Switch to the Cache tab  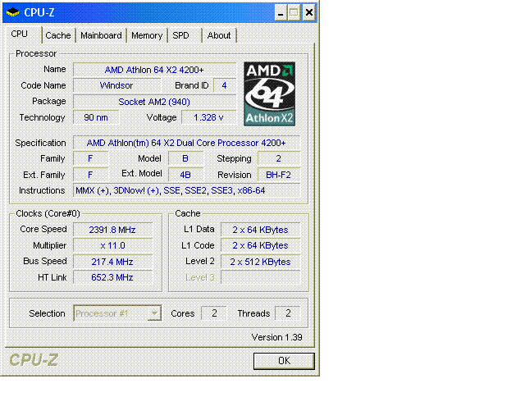(x=58, y=35)
